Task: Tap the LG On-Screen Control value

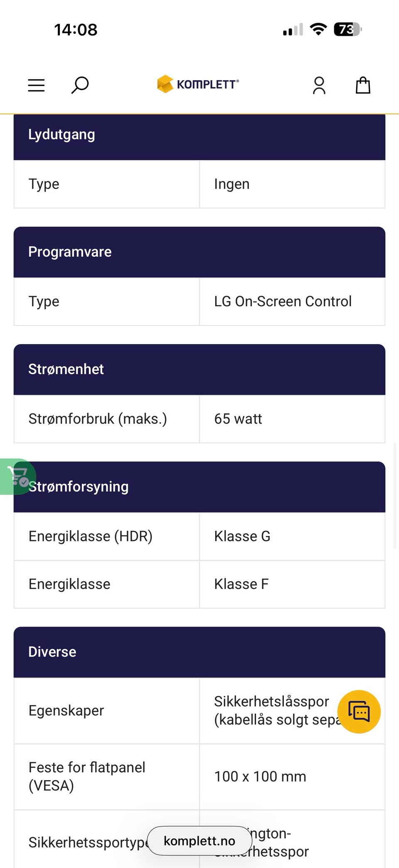Action: pos(283,301)
